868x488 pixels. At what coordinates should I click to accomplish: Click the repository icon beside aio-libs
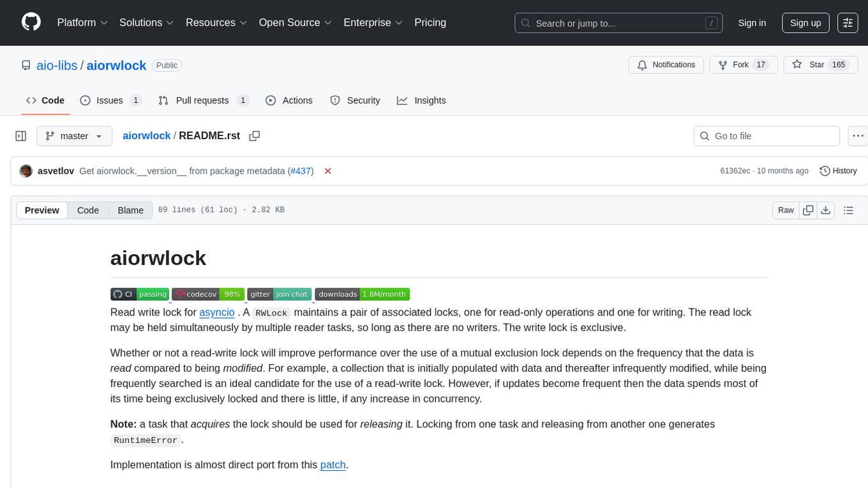(26, 65)
